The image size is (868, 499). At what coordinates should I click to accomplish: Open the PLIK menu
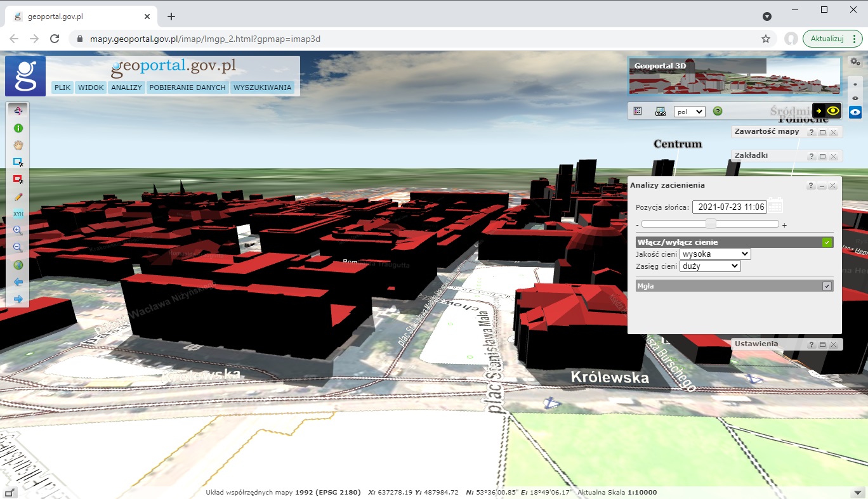[x=62, y=87]
